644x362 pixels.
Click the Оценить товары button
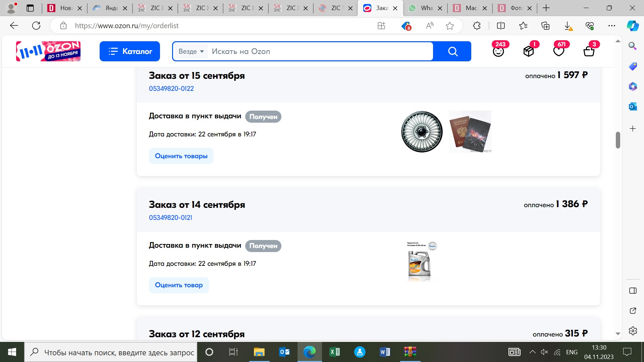click(x=181, y=156)
